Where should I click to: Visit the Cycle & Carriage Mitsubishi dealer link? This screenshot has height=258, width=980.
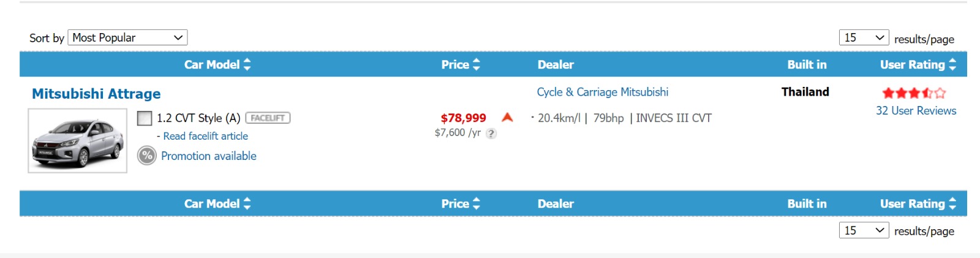pyautogui.click(x=603, y=92)
